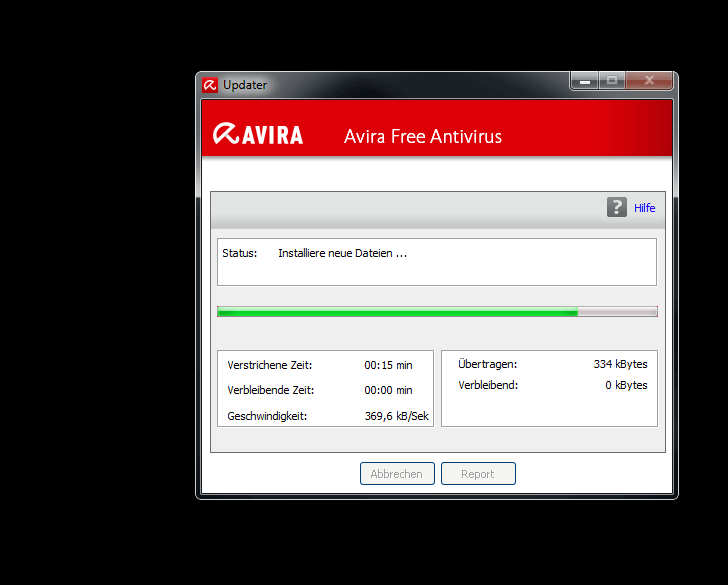Screen dimensions: 728x585
Task: Maximize the Updater window
Action: 611,81
